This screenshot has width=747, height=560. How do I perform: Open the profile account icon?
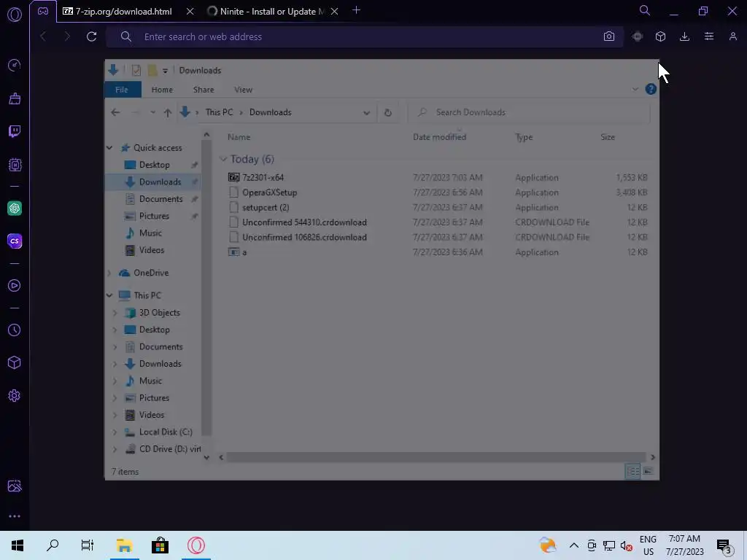(x=732, y=36)
